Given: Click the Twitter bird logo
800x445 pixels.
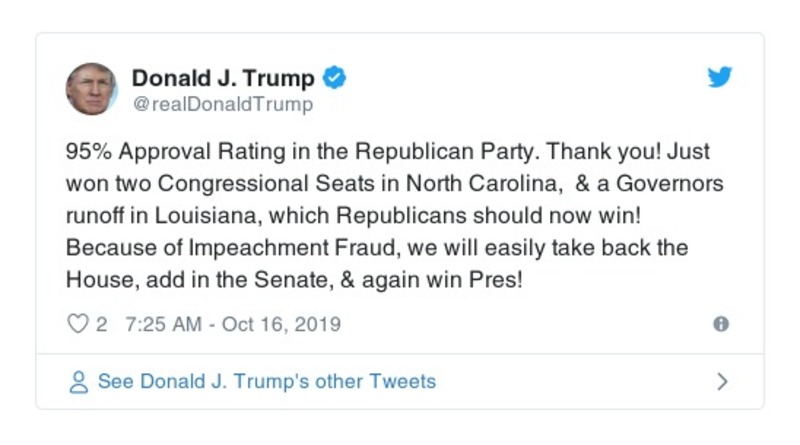Looking at the screenshot, I should (x=720, y=78).
